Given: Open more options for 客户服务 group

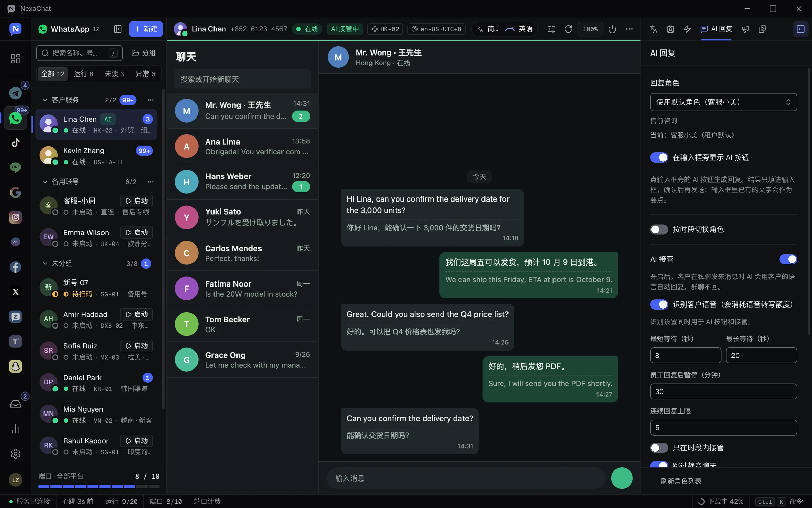Looking at the screenshot, I should click(x=151, y=100).
